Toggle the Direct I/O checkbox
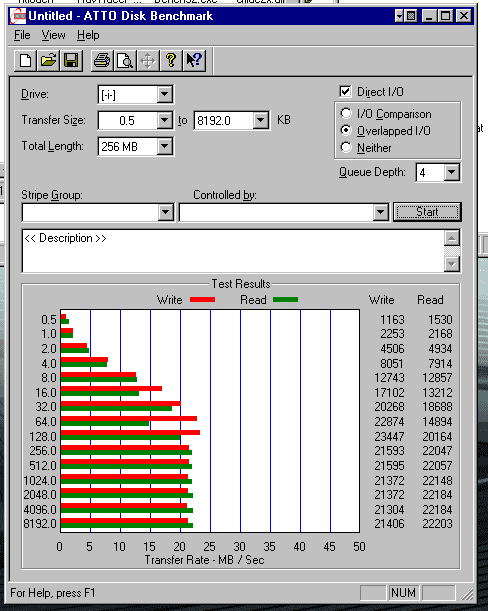 point(345,91)
